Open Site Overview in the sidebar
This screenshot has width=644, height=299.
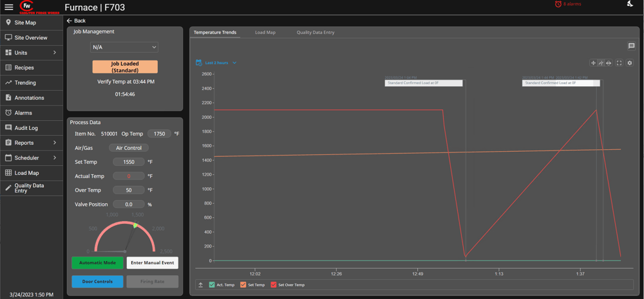pos(31,38)
